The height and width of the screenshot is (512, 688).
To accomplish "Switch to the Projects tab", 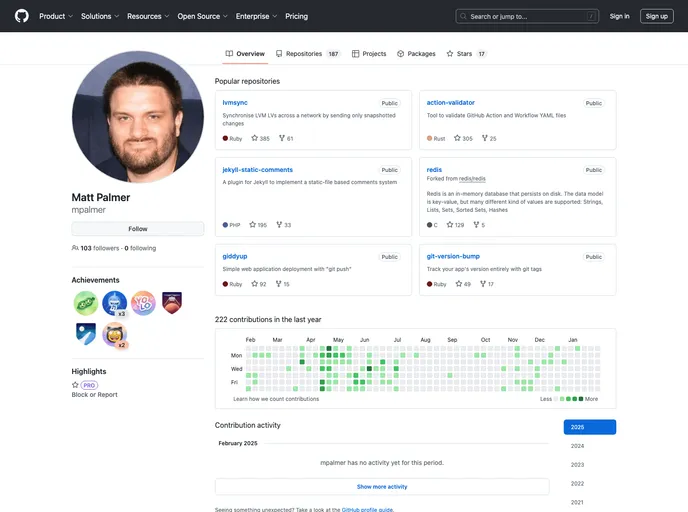I will point(369,54).
